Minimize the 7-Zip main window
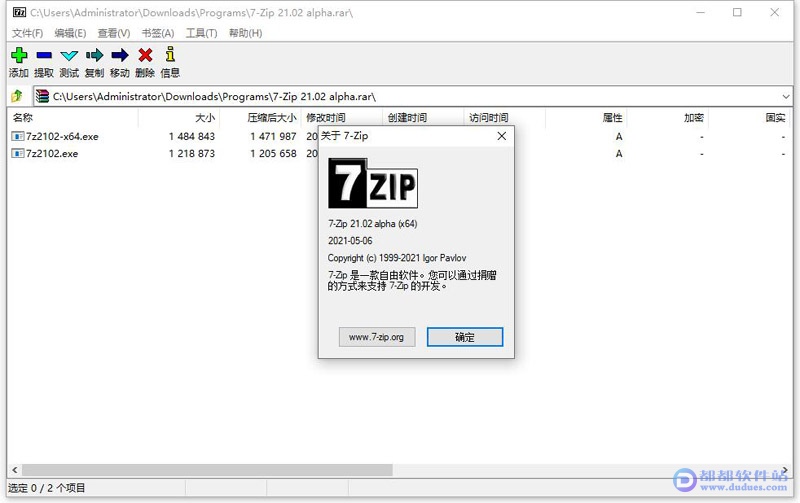Viewport: 800px width, 503px height. (x=701, y=12)
